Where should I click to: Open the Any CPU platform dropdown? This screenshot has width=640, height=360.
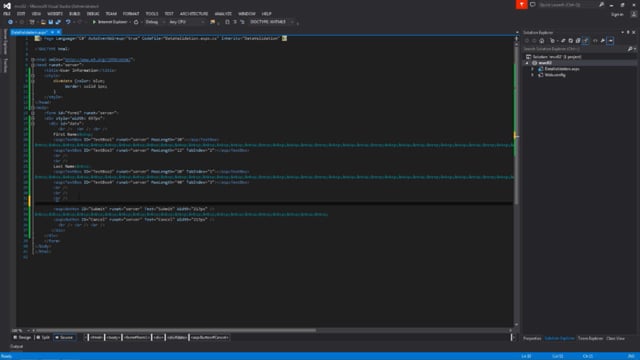click(x=186, y=22)
